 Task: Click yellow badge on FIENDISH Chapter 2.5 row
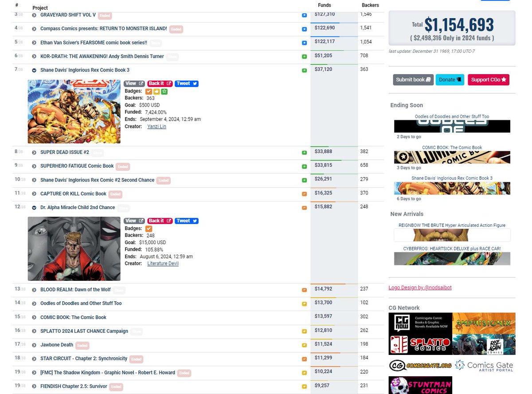click(304, 386)
